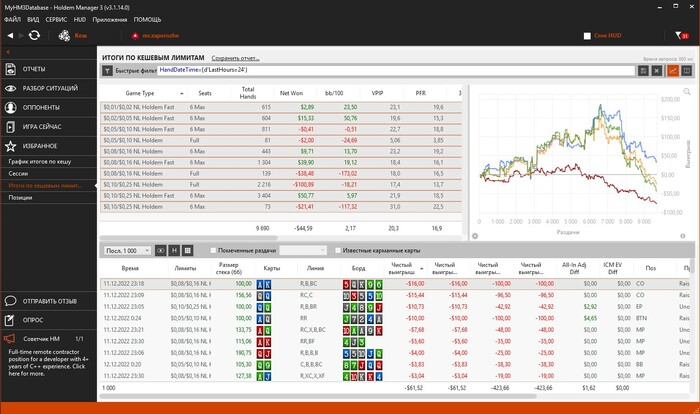Toggle the orange graph view button

(673, 71)
